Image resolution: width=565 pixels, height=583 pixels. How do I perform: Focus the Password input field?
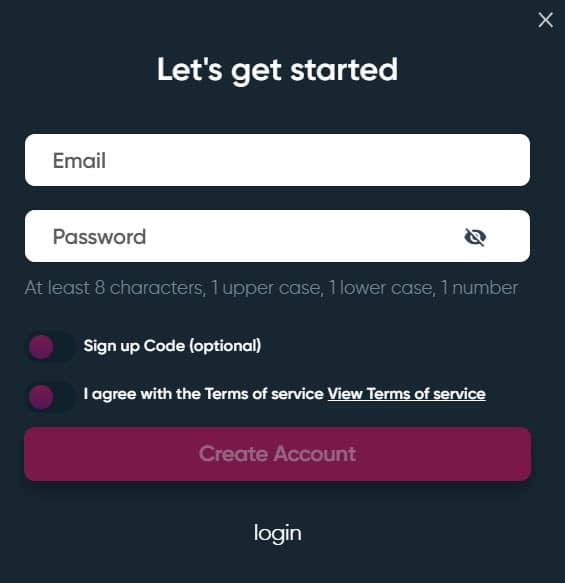[x=277, y=236]
